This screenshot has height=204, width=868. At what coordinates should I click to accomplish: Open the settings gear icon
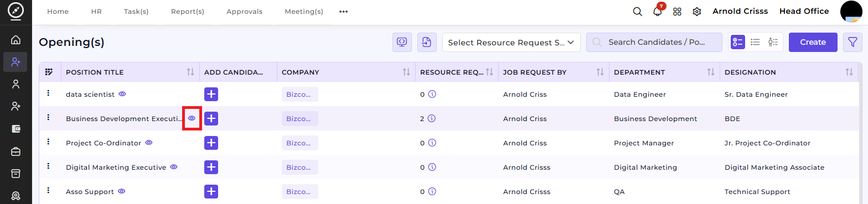[x=697, y=12]
